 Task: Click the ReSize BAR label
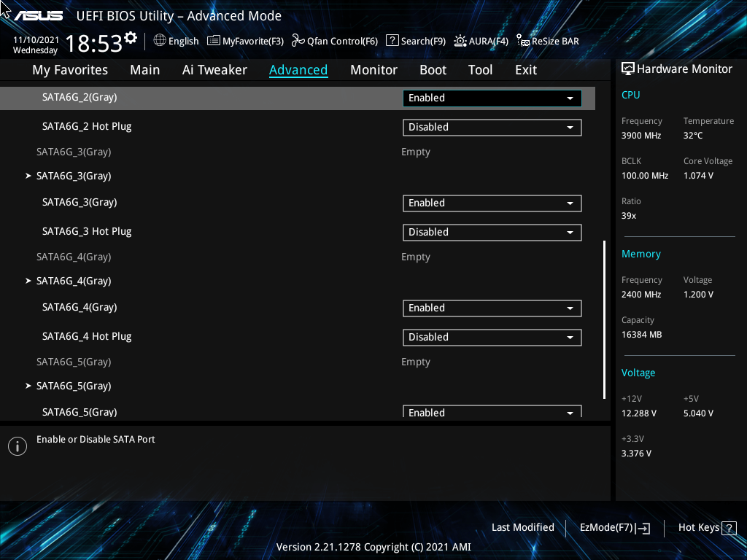555,41
